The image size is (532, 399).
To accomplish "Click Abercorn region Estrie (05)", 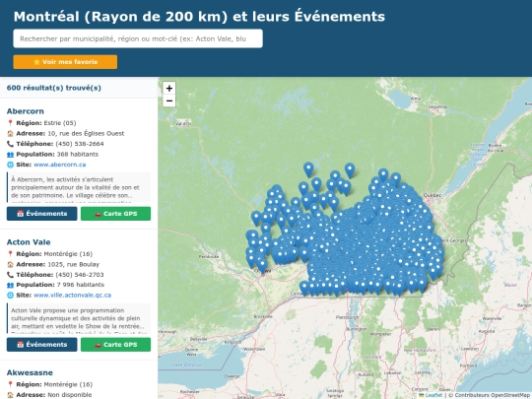I will coord(60,123).
